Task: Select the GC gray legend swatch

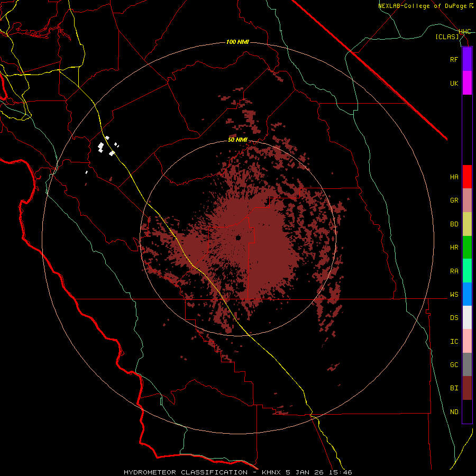Action: point(467,364)
